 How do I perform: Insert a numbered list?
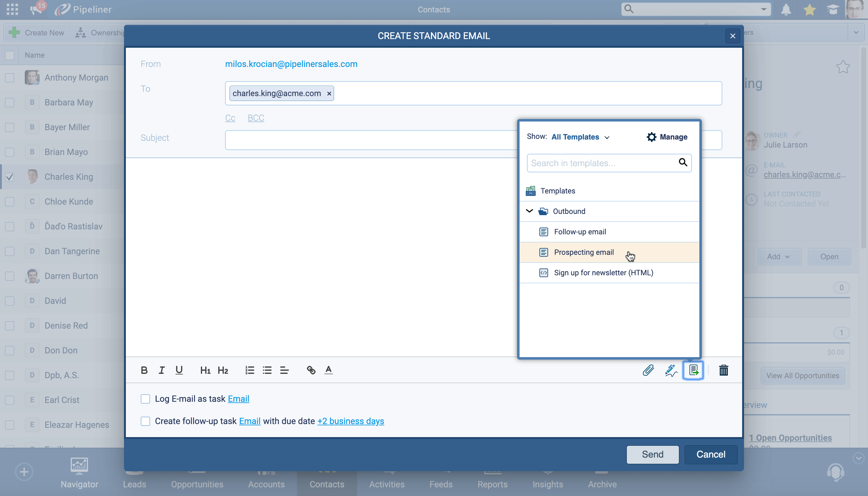pos(249,370)
